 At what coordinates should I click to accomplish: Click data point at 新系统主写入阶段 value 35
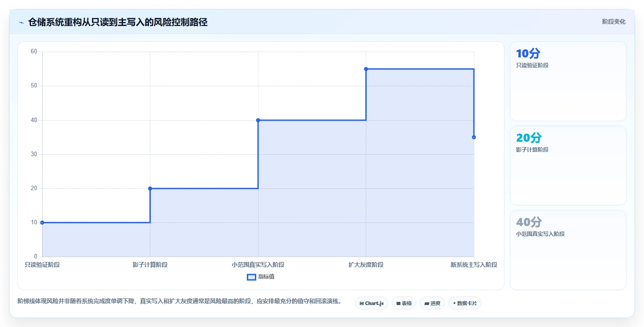click(x=474, y=137)
